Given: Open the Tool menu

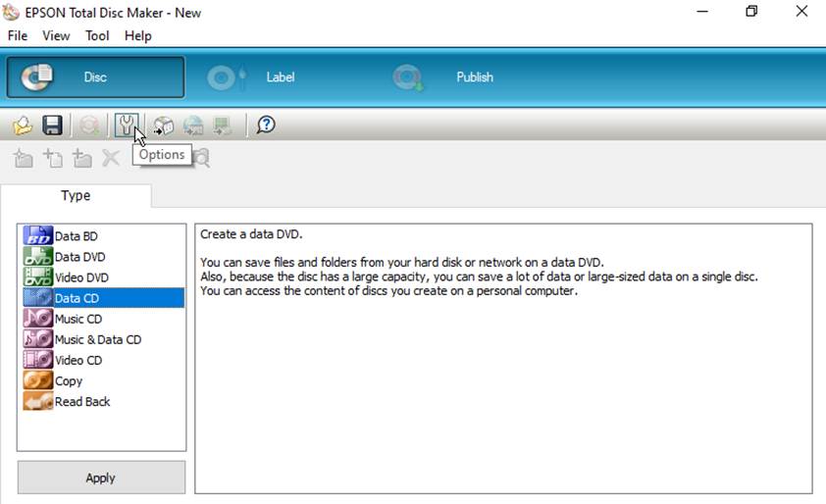Looking at the screenshot, I should (97, 36).
